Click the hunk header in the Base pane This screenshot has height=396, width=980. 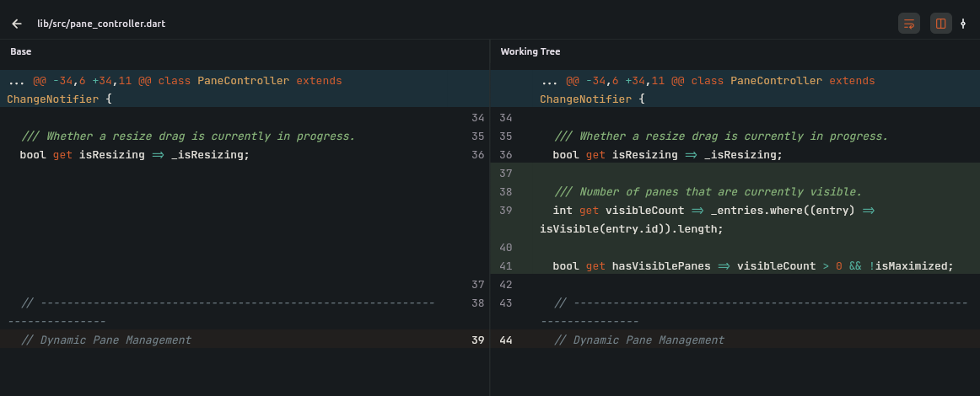point(245,88)
